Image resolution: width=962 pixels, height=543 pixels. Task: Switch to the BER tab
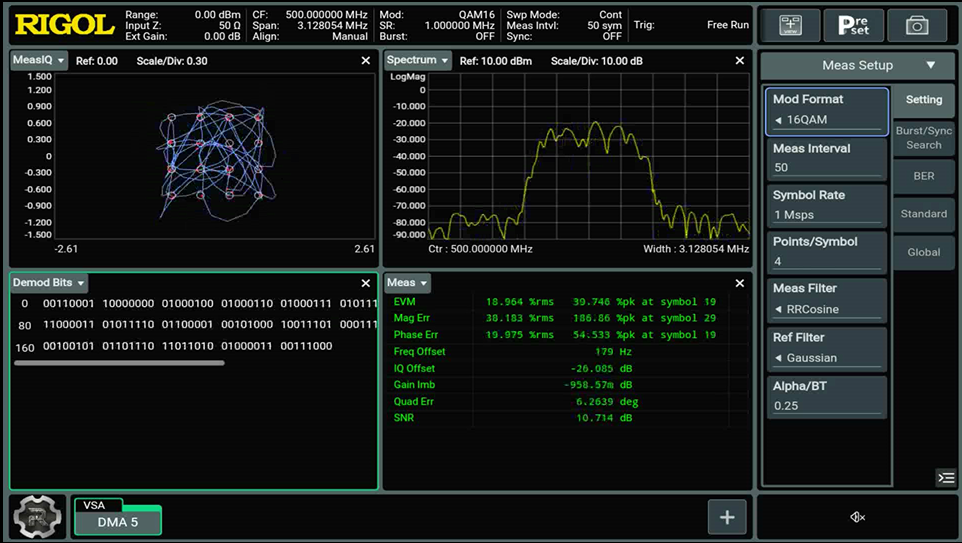[x=923, y=176]
